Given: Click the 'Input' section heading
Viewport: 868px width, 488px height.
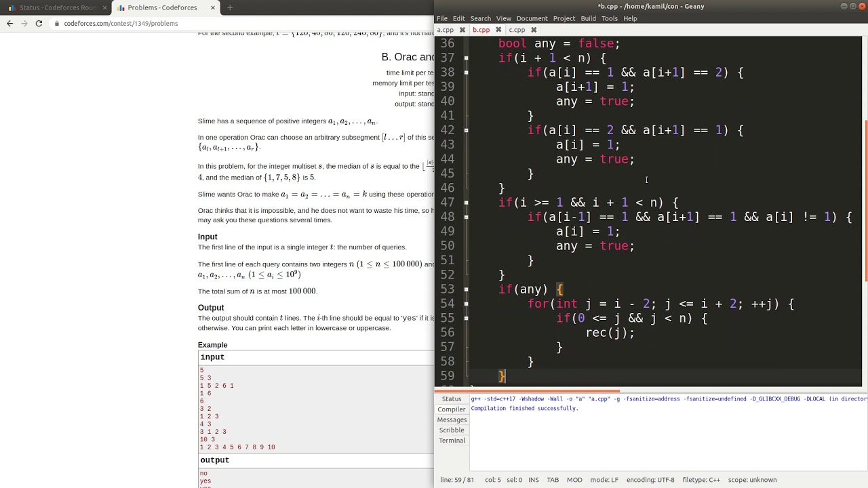Looking at the screenshot, I should pyautogui.click(x=208, y=237).
